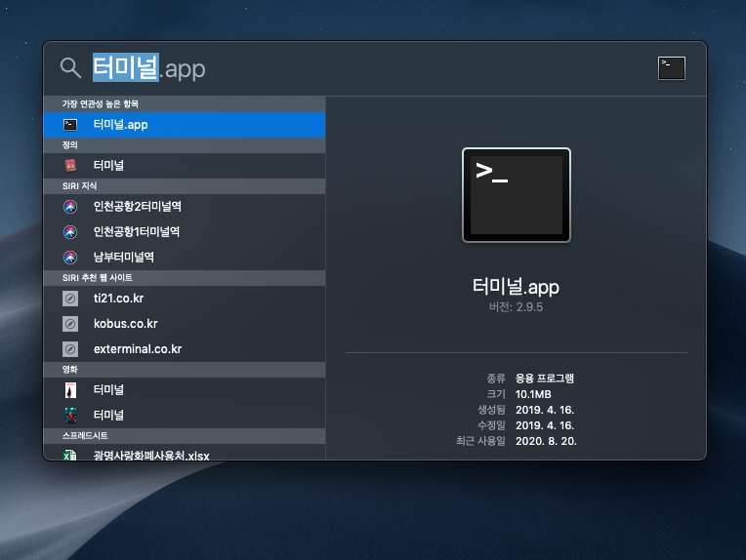Viewport: 746px width, 560px height.
Task: Open the kobus.co.kr website suggestion
Action: click(x=185, y=324)
